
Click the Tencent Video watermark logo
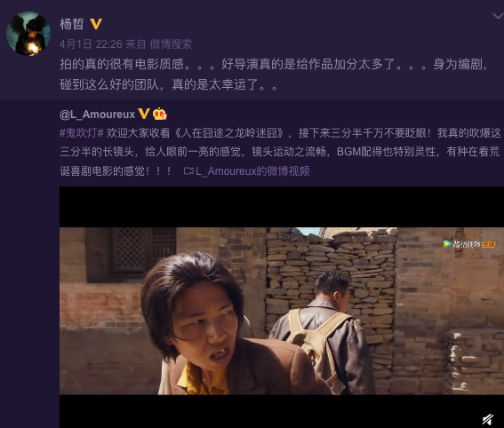coord(469,244)
